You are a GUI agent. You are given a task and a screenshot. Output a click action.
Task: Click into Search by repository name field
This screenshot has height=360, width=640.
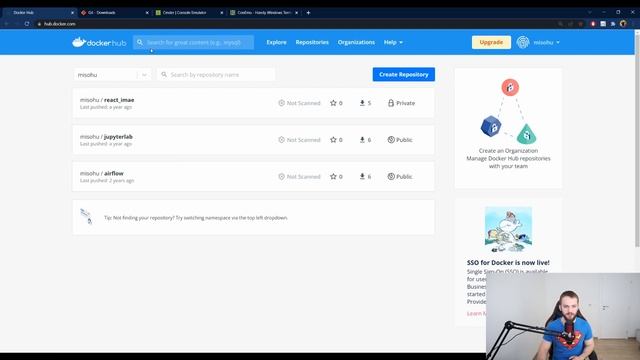tap(216, 75)
